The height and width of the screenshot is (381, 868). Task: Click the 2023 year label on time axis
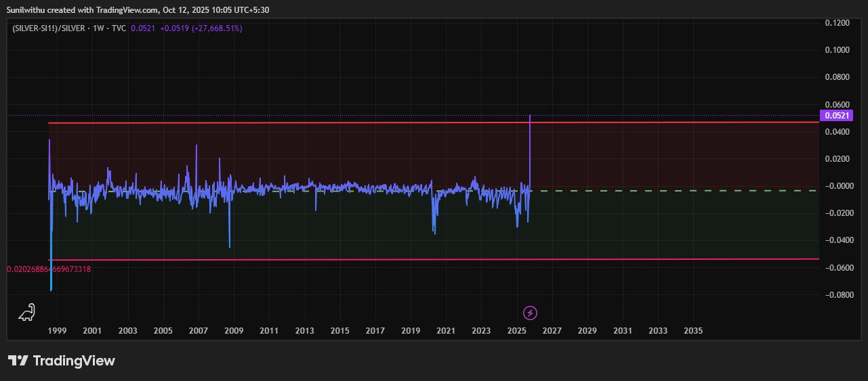point(481,331)
